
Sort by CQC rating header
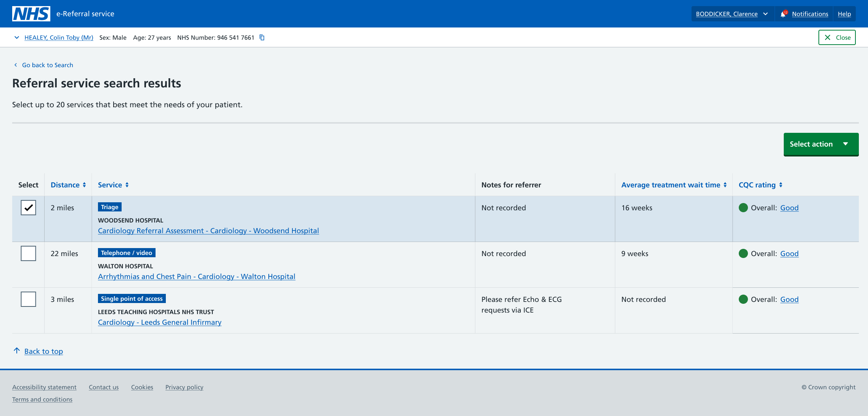[x=760, y=185]
